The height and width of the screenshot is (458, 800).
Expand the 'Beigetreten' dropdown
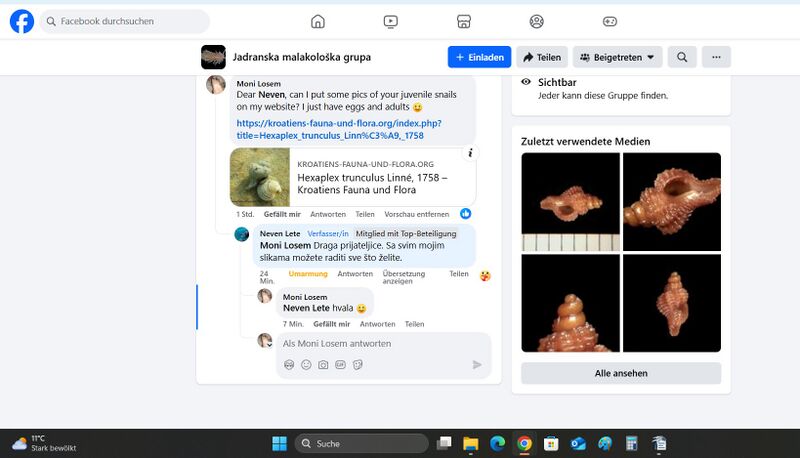[x=618, y=57]
